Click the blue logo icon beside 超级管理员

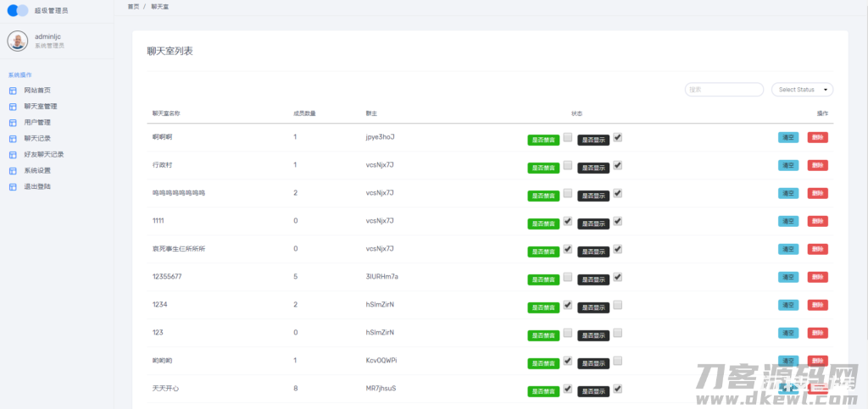17,11
